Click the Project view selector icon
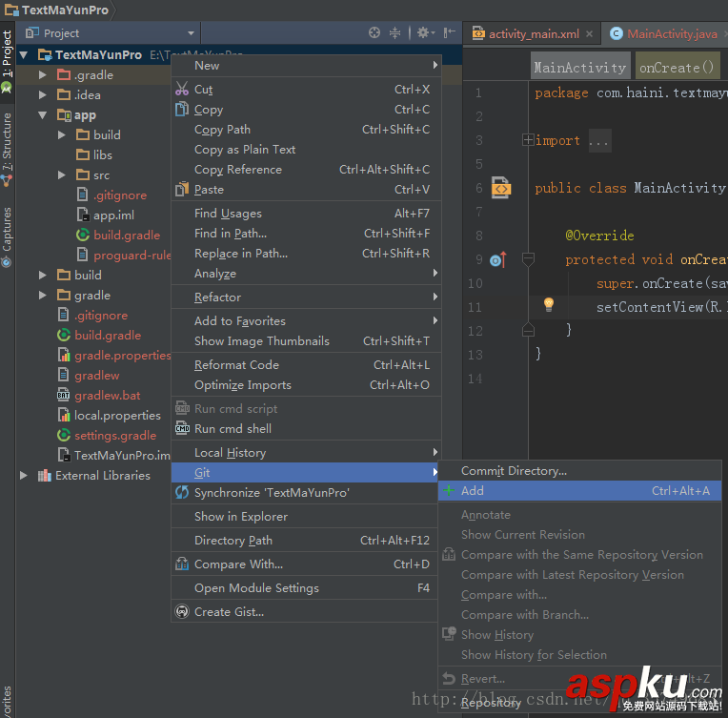 coord(32,32)
